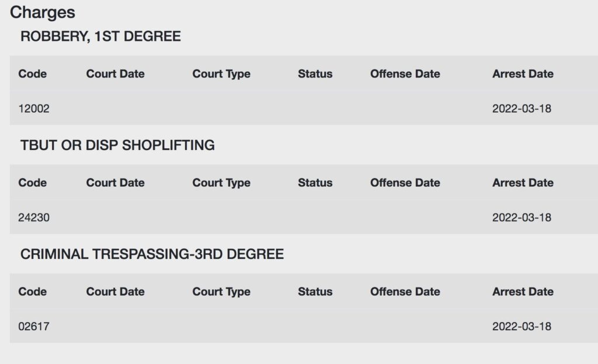Screen dimensions: 598x364
Task: Click charge code 24230
Action: 34,218
